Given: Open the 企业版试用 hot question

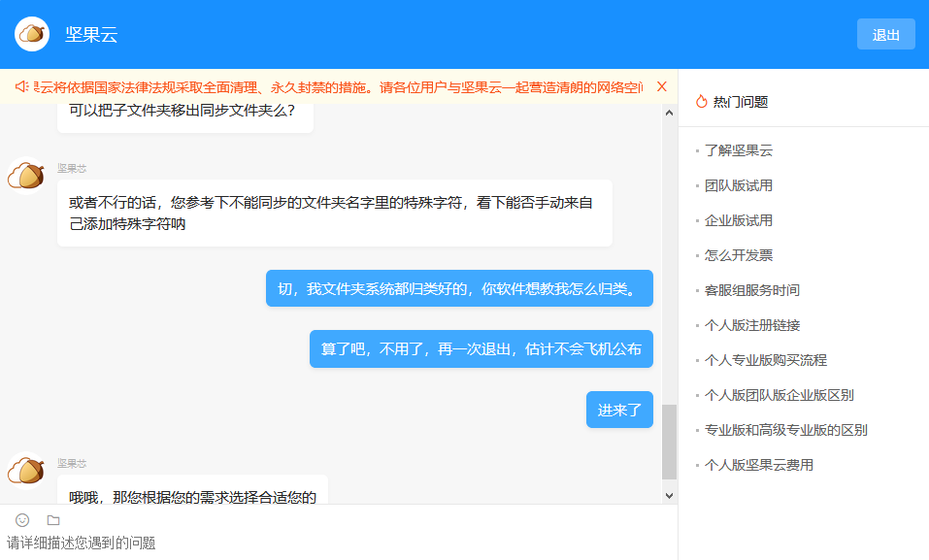Looking at the screenshot, I should click(x=738, y=220).
